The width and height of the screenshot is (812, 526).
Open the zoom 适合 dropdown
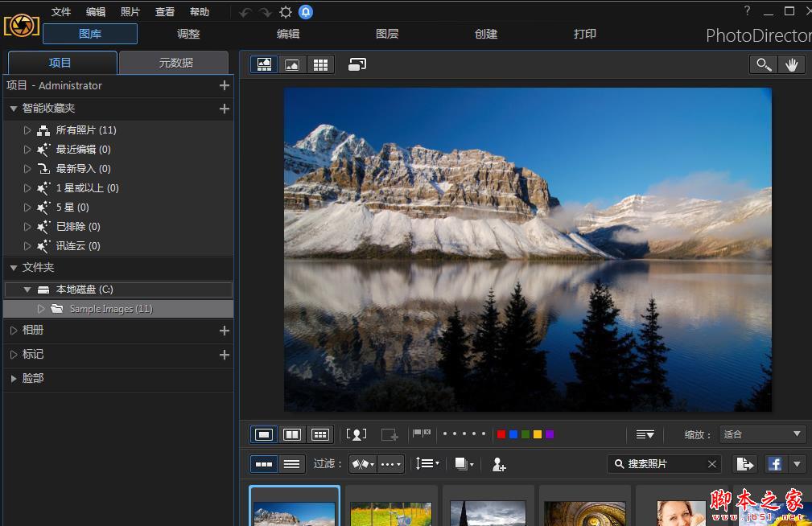[762, 434]
